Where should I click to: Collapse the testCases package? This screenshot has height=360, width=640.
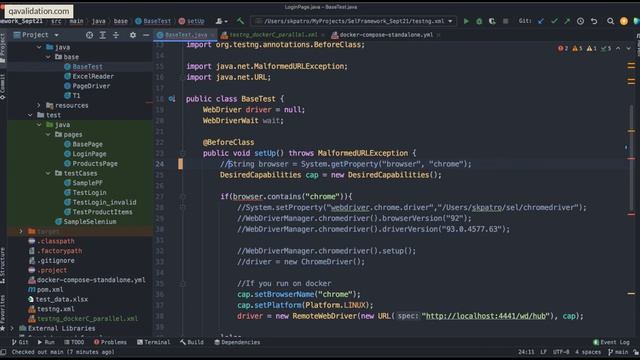click(48, 173)
